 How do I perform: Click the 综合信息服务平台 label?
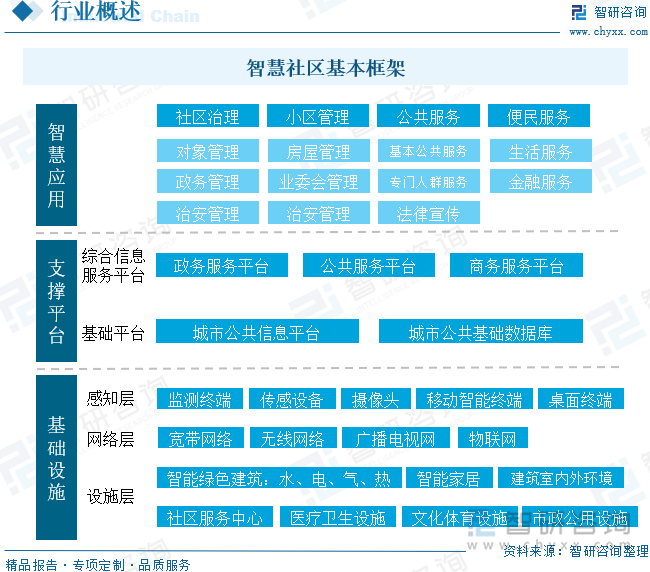click(x=113, y=265)
